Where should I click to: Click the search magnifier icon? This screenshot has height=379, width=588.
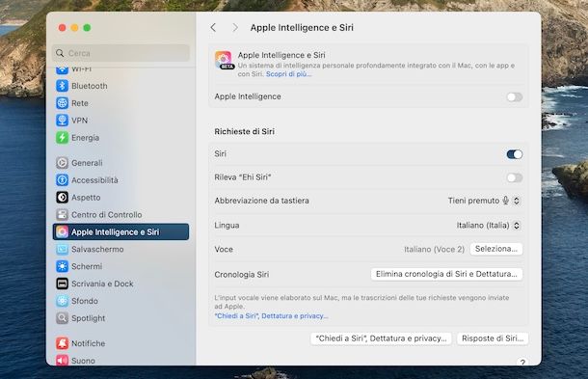[x=60, y=53]
